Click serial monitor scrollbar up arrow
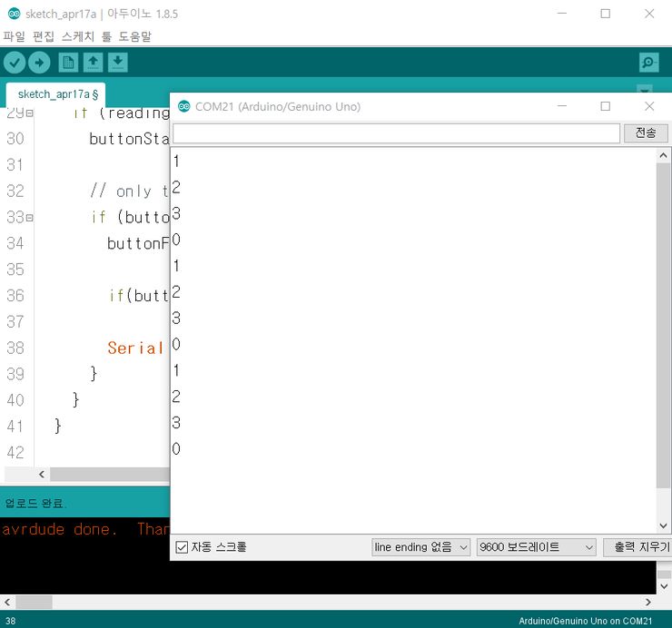 pos(663,155)
